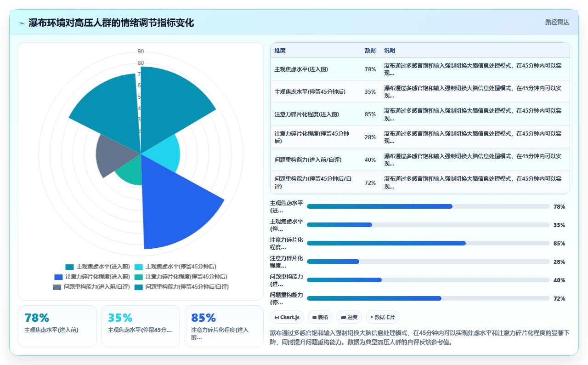Click the 28% progress bar
Screen dimensions: 588x365
pyautogui.click(x=428, y=262)
